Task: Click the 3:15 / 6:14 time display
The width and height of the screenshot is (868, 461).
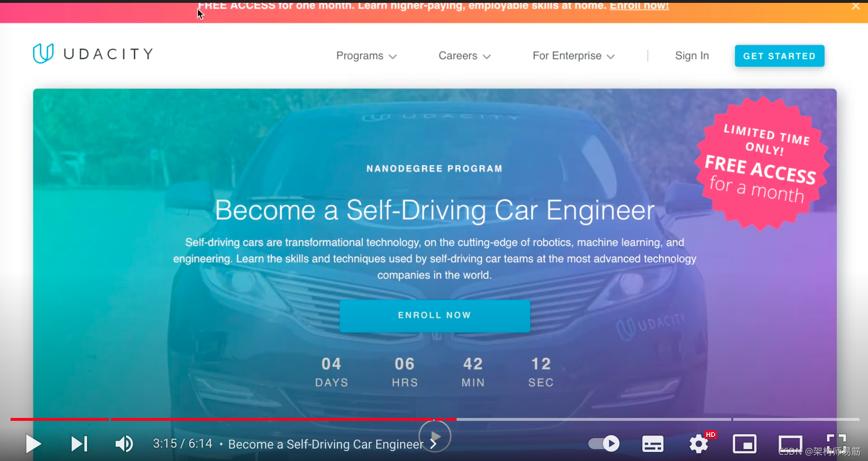Action: tap(183, 444)
